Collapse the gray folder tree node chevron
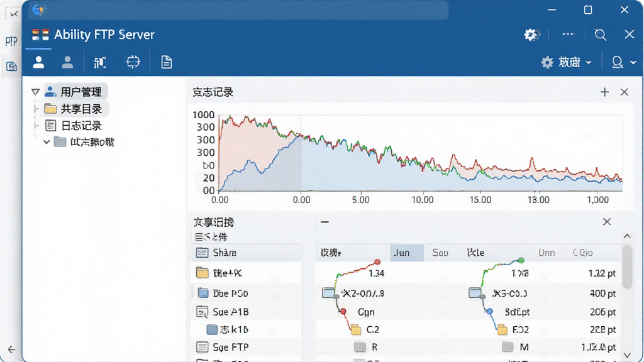Viewport: 644px width, 362px height. (x=47, y=142)
